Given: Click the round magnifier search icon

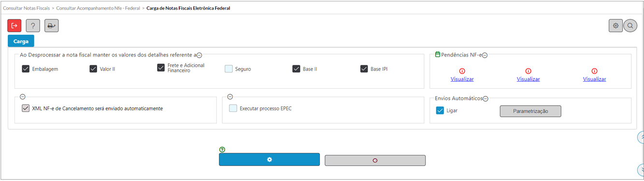Looking at the screenshot, I should coord(630,26).
